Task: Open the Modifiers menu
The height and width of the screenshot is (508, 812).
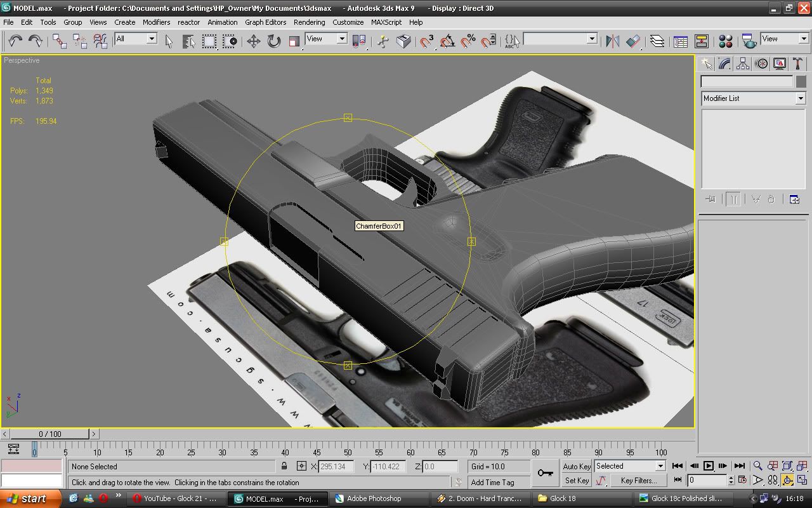Action: [156, 22]
